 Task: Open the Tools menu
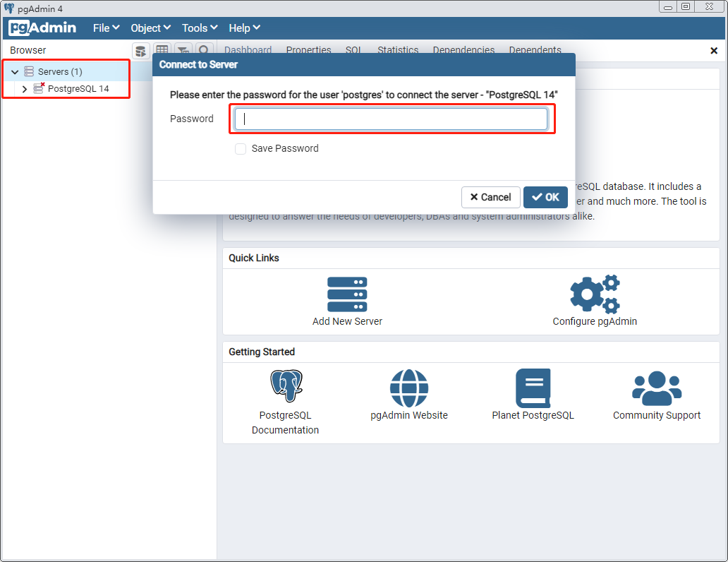[200, 28]
